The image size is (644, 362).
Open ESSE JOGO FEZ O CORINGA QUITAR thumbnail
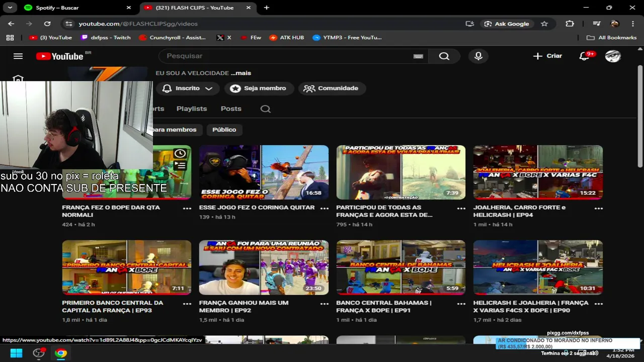pos(264,172)
